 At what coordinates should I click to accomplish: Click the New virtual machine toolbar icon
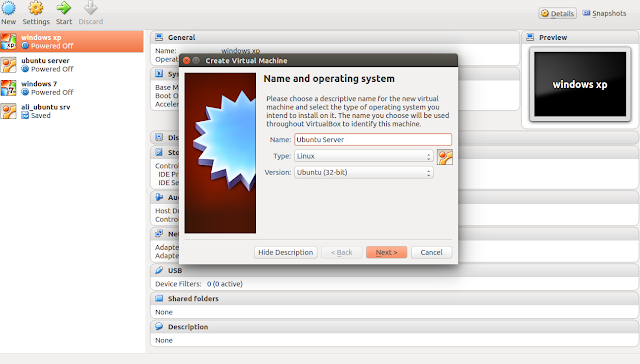click(9, 8)
